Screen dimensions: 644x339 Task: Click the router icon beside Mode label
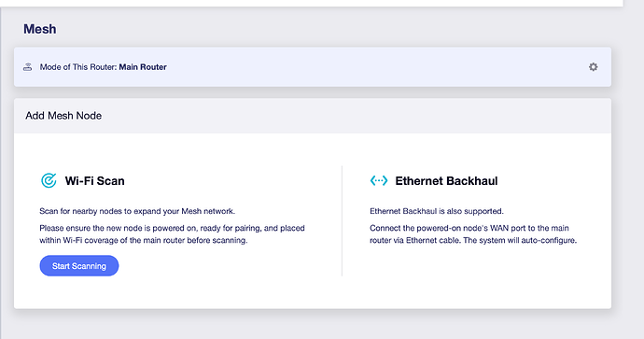pyautogui.click(x=27, y=67)
